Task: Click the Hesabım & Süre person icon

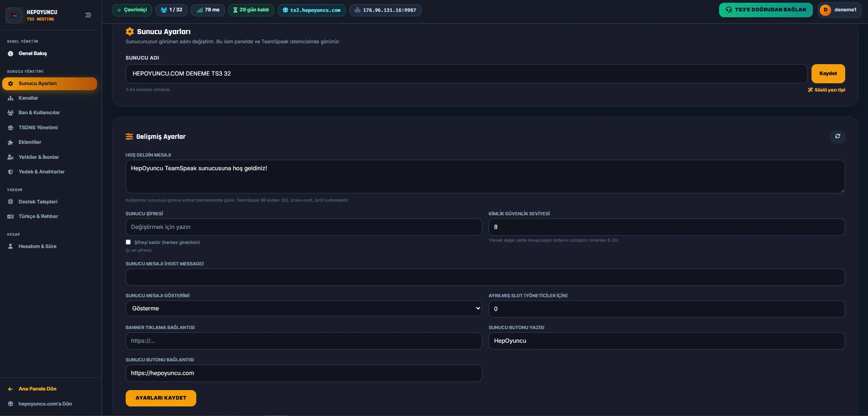Action: [x=10, y=247]
